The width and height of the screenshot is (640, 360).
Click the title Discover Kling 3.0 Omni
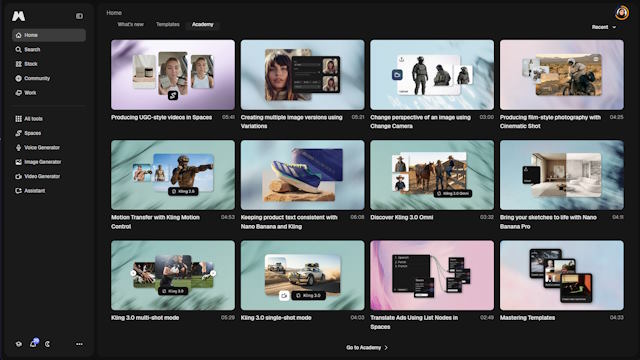tap(402, 218)
